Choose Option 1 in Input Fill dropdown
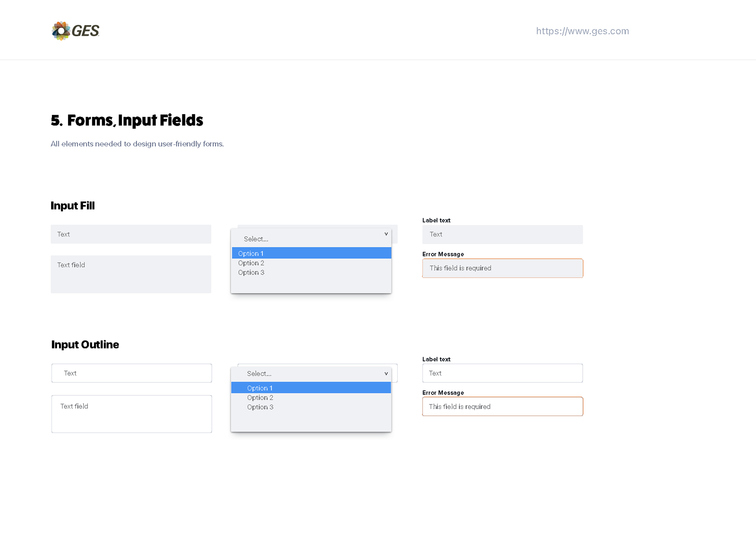This screenshot has height=551, width=756. click(x=311, y=253)
